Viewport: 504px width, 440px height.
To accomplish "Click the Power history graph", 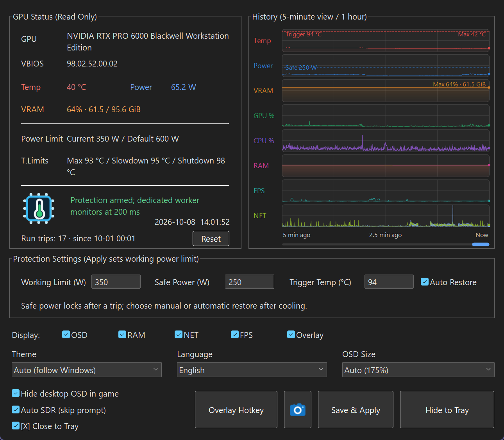I will pos(386,66).
